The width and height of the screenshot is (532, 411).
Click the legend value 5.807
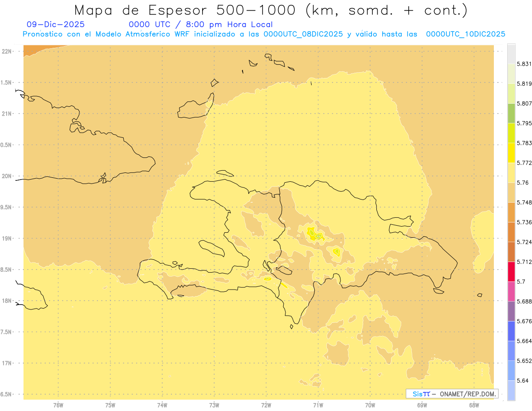[x=524, y=103]
